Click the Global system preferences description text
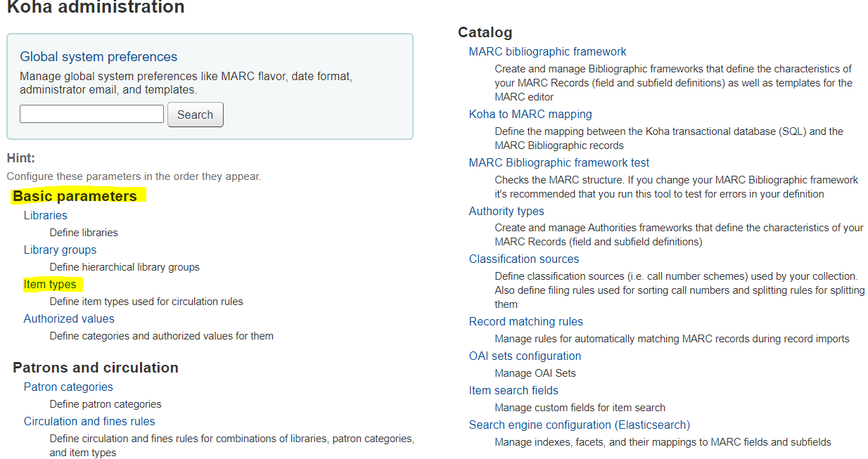 click(186, 83)
